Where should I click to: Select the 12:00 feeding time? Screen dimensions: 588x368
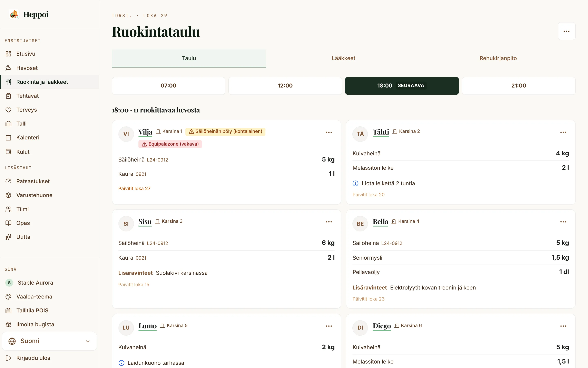click(x=285, y=86)
